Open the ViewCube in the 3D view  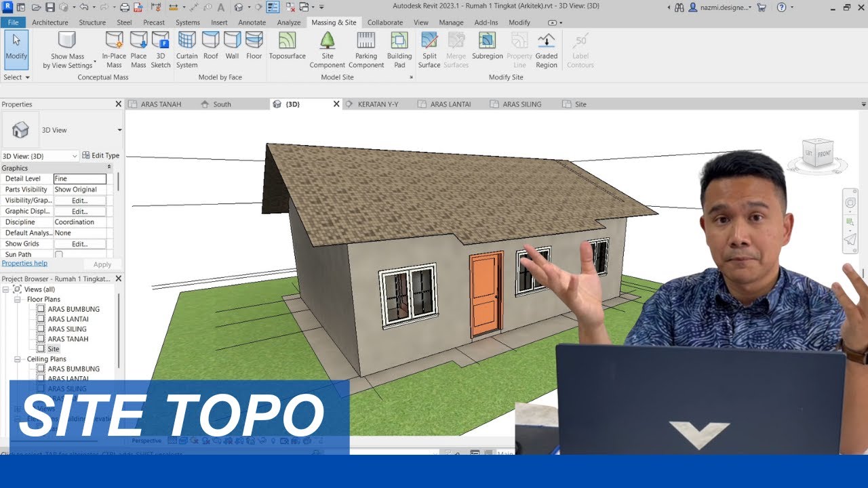click(x=817, y=152)
